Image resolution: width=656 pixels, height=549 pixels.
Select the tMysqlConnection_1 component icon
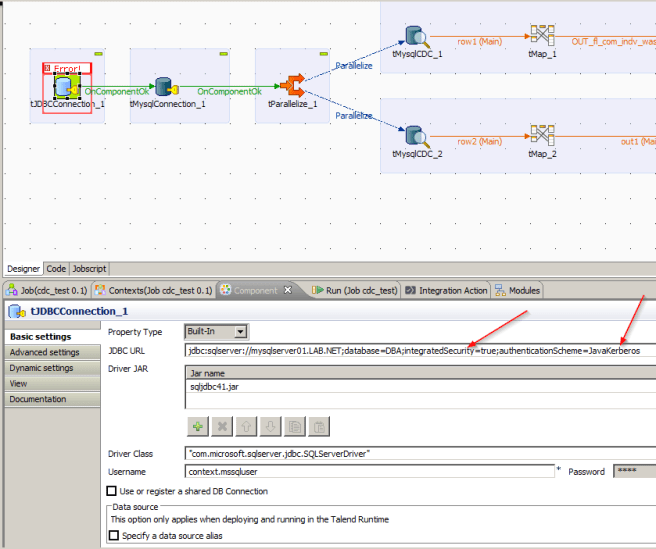[167, 87]
